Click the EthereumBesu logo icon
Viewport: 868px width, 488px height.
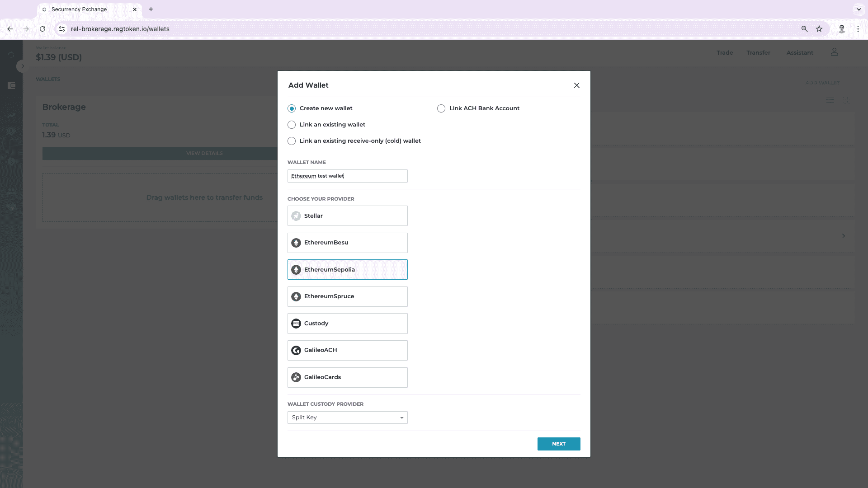(x=296, y=243)
